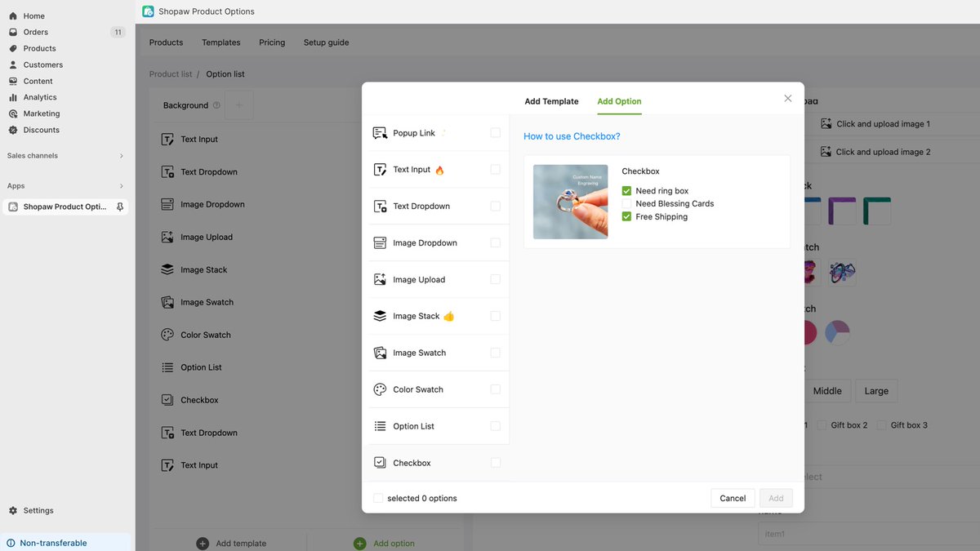Open Setup guide tab
This screenshot has height=551, width=980.
[326, 42]
